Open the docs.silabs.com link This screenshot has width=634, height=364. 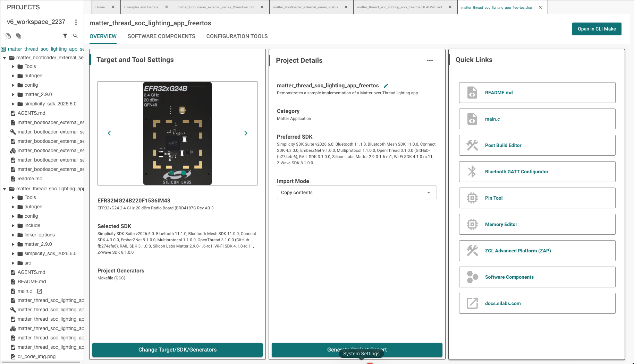click(x=503, y=303)
